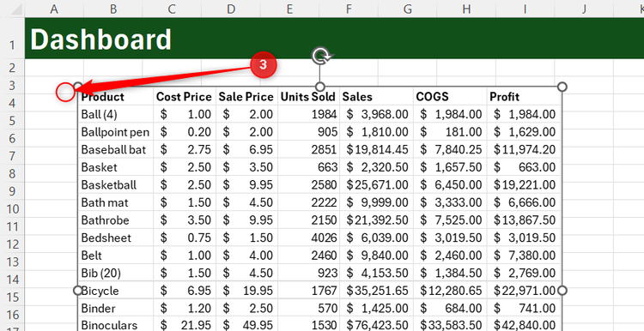The width and height of the screenshot is (644, 331).
Task: Click the Basketball product name
Action: click(108, 185)
